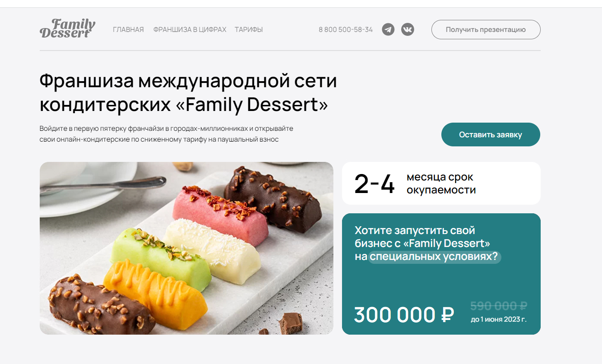The image size is (602, 364).
Task: Open the Telegram icon link
Action: tap(388, 29)
